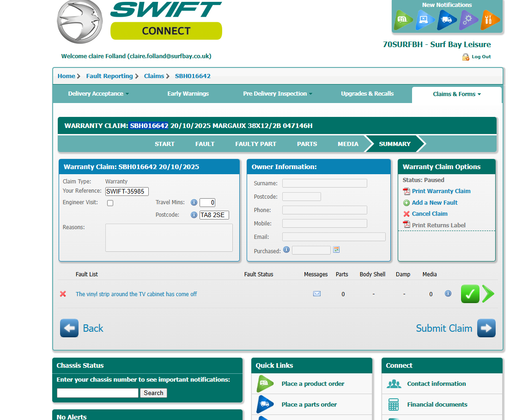Click the green caravan notification icon

coord(403,20)
